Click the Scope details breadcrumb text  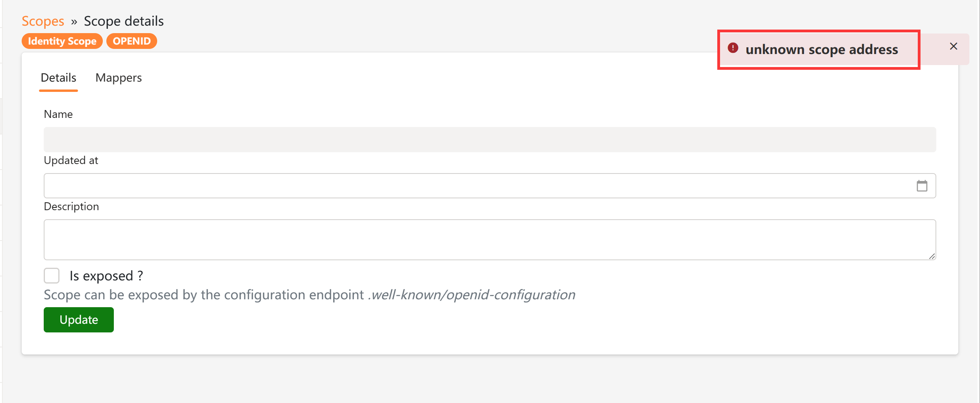pos(124,21)
